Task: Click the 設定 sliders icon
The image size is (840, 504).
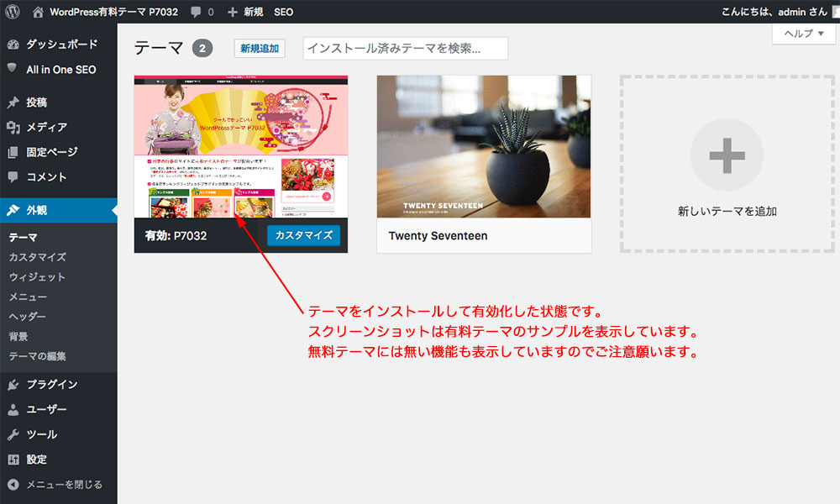Action: (13, 459)
